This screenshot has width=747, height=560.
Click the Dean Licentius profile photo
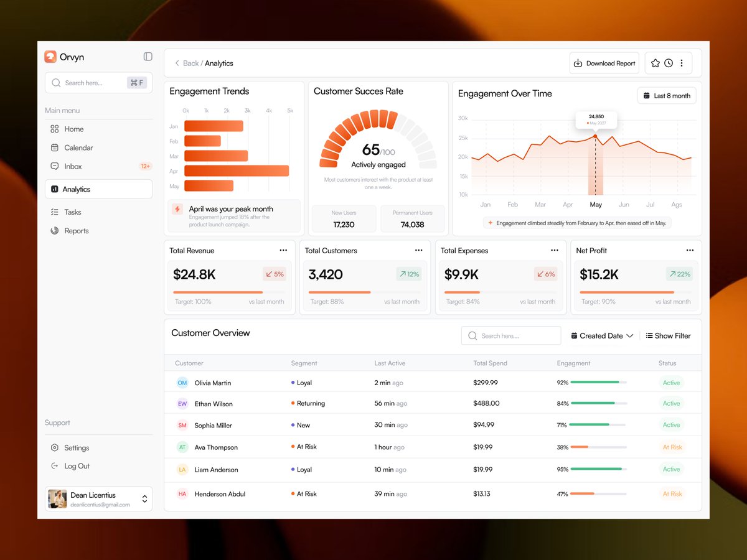pos(57,499)
